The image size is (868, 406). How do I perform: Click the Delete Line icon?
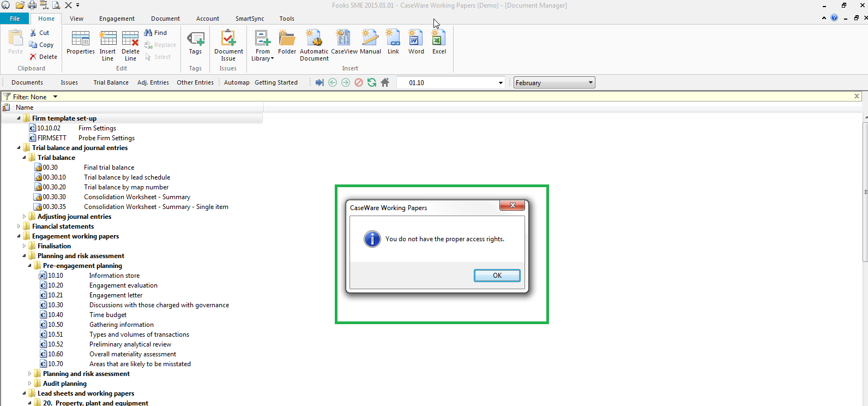point(130,38)
